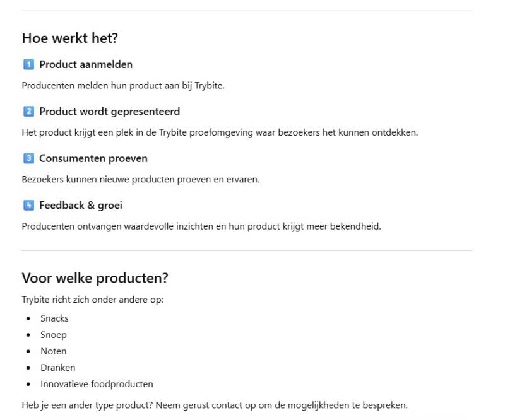This screenshot has height=420, width=505.
Task: Click the "Voor welke producten?" heading
Action: (x=95, y=278)
